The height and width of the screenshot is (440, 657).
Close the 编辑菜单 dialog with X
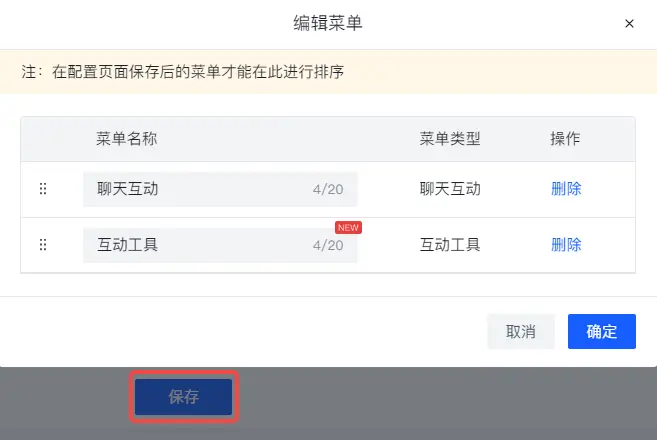pos(629,23)
